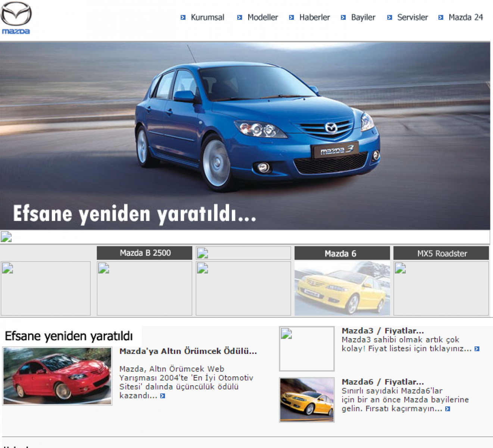The image size is (493, 448).
Task: Click the arrow icon beside Servisler
Action: click(389, 18)
